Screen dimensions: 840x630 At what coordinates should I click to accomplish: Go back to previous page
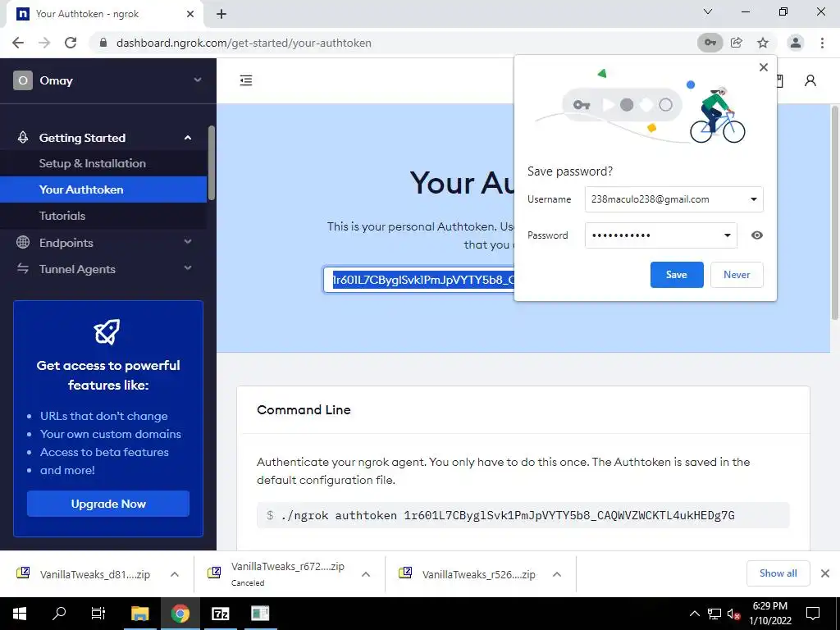[x=18, y=43]
